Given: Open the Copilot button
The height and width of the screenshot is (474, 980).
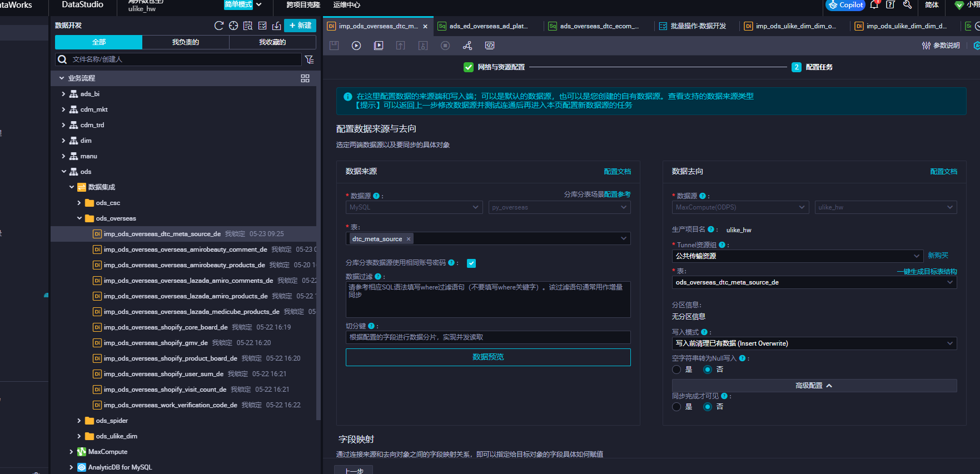Looking at the screenshot, I should (x=845, y=5).
